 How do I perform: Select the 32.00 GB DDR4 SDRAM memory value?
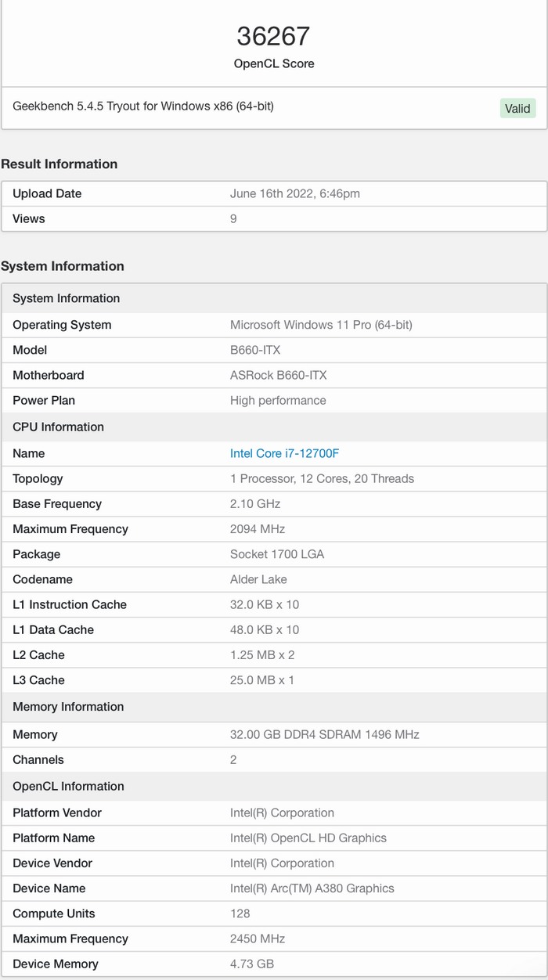(324, 734)
